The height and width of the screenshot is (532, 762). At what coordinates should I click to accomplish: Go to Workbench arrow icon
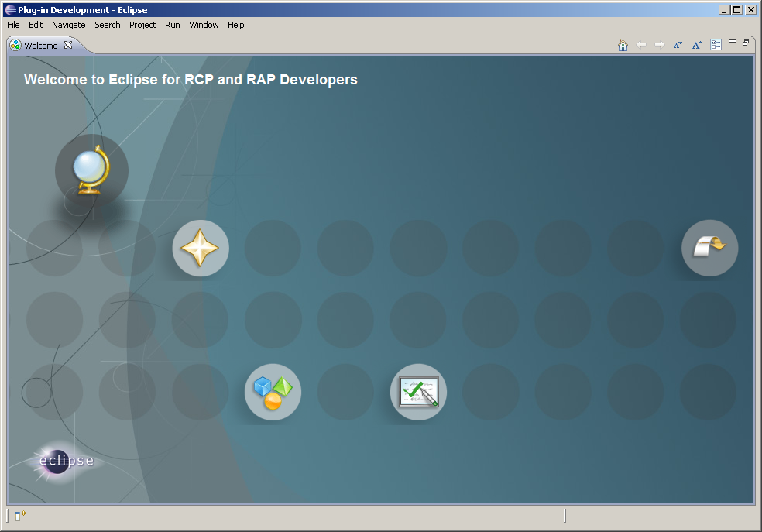709,249
